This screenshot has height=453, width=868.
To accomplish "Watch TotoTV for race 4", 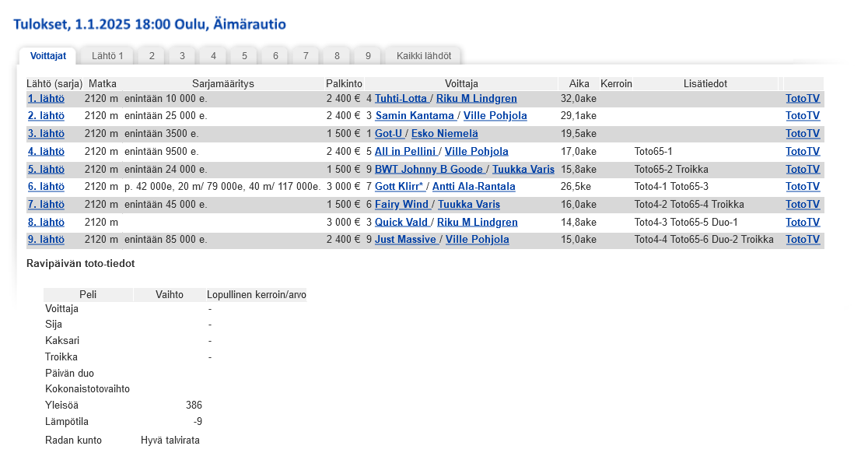I will point(802,152).
